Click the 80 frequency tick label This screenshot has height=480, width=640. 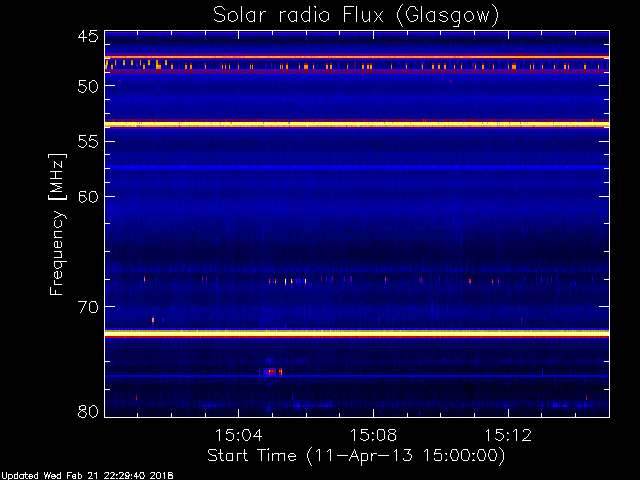(88, 411)
